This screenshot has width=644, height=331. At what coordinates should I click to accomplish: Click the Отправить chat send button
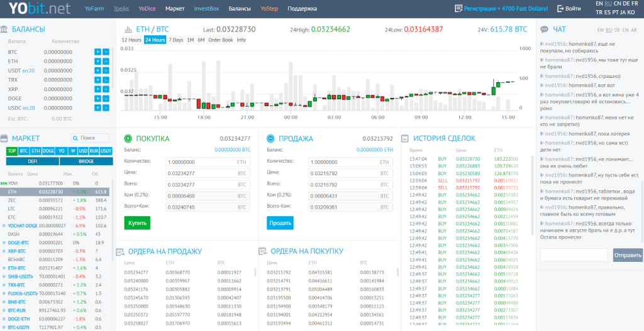628,255
